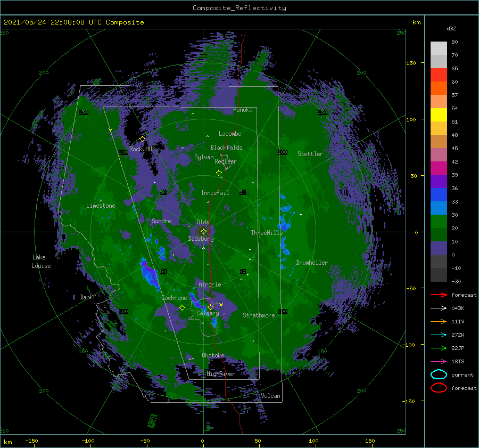479x448 pixels.
Task: Select the Lake Louise label
Action: [41, 262]
